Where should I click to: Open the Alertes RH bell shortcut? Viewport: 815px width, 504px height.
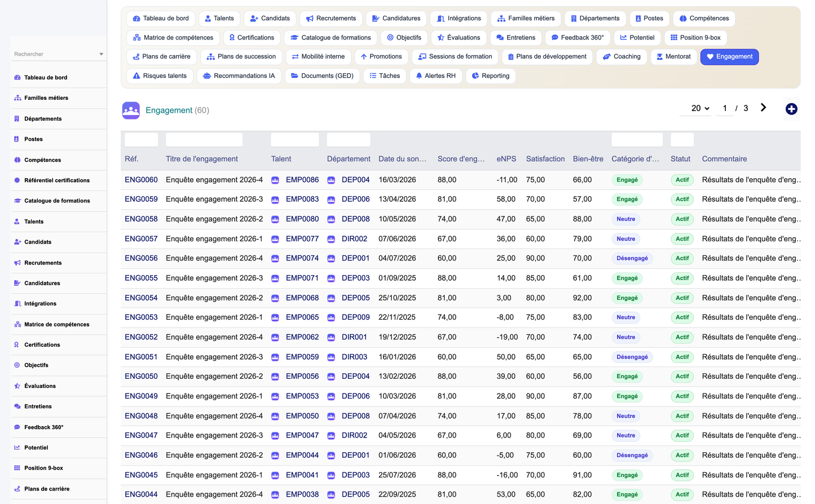(x=435, y=76)
